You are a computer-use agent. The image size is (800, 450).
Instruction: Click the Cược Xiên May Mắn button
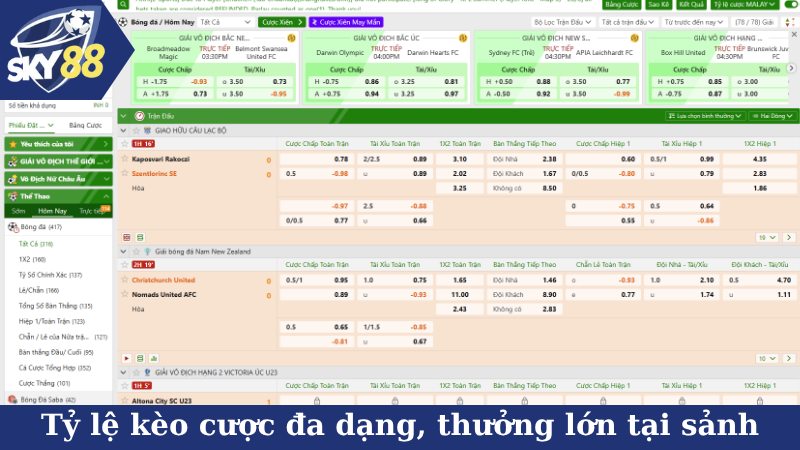point(346,22)
